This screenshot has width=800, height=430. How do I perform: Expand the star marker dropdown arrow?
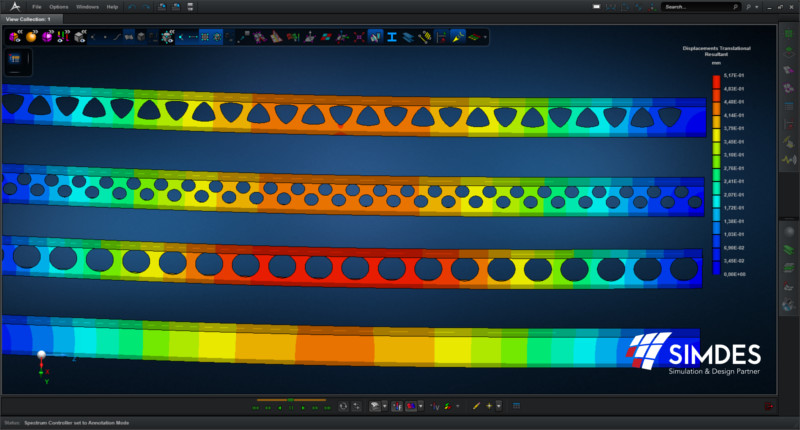pyautogui.click(x=498, y=406)
